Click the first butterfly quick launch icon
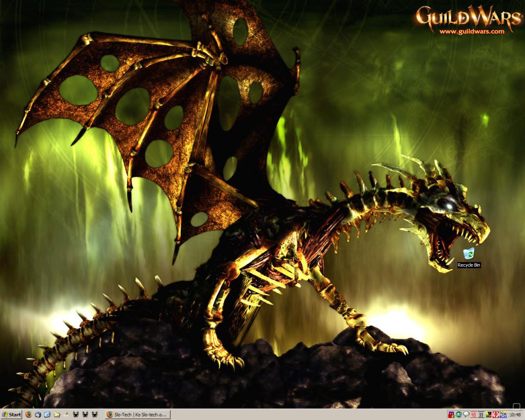 click(76, 414)
